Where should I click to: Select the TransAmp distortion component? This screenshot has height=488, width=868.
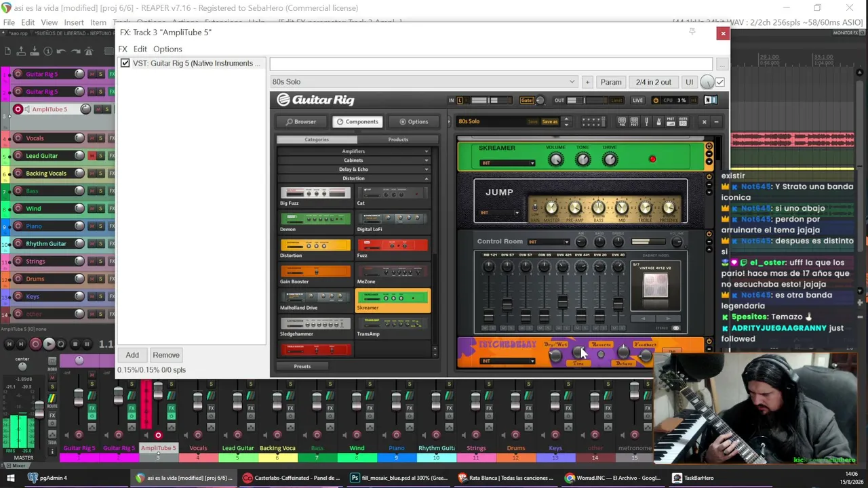pos(393,327)
